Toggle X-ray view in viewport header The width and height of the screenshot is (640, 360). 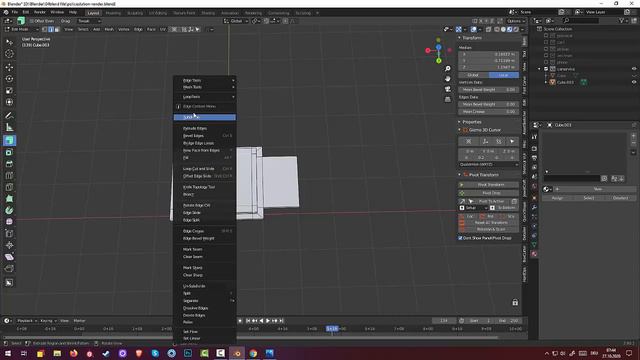click(489, 29)
